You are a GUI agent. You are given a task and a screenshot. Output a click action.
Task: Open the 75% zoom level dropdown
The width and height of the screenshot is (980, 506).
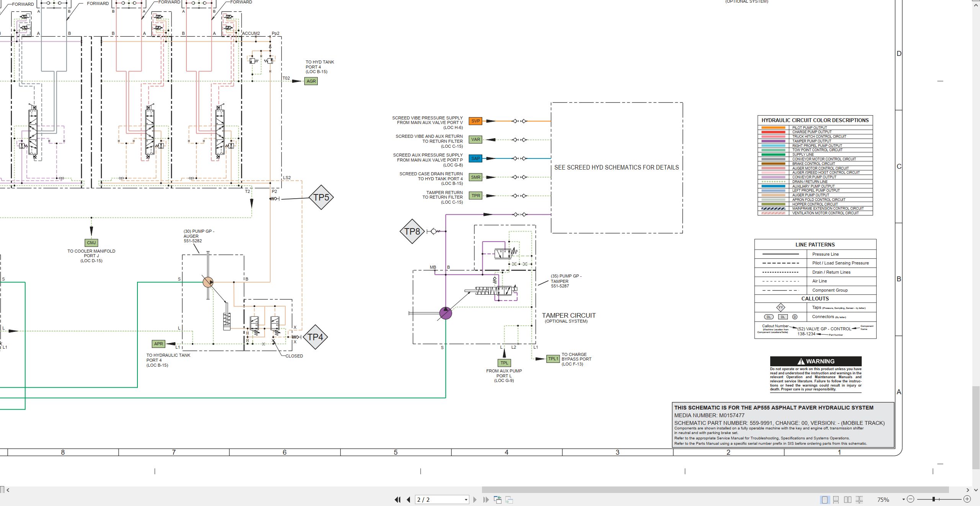click(x=903, y=499)
